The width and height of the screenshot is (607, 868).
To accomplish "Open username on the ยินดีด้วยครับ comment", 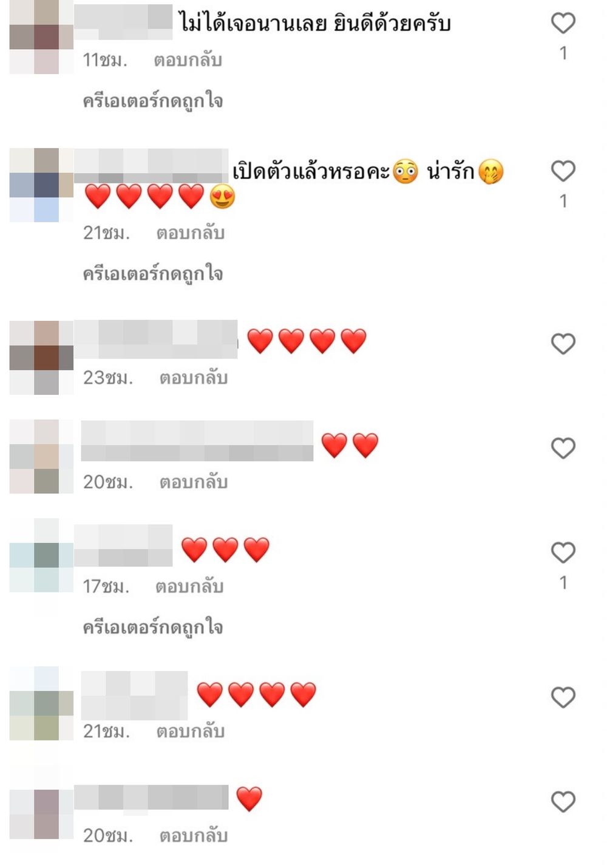I will 123,18.
